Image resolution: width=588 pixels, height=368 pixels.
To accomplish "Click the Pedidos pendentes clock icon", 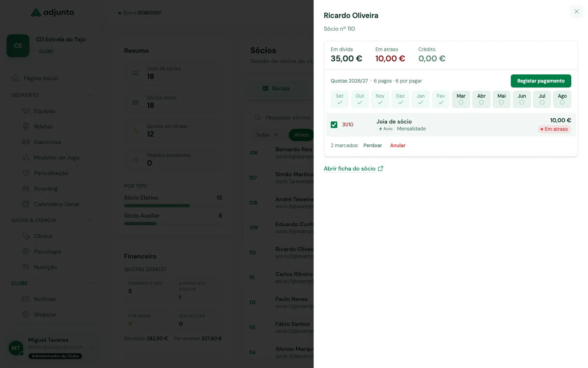I will pyautogui.click(x=136, y=160).
